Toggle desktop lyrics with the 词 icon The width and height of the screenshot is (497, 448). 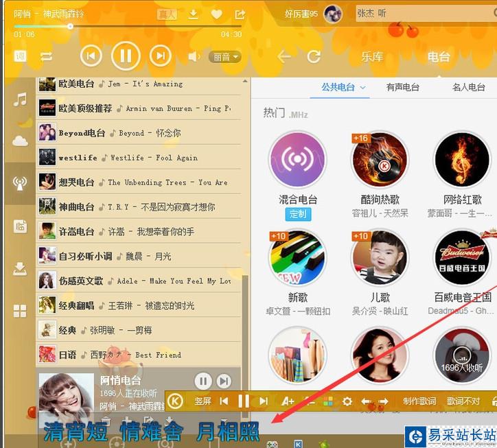pyautogui.click(x=20, y=56)
